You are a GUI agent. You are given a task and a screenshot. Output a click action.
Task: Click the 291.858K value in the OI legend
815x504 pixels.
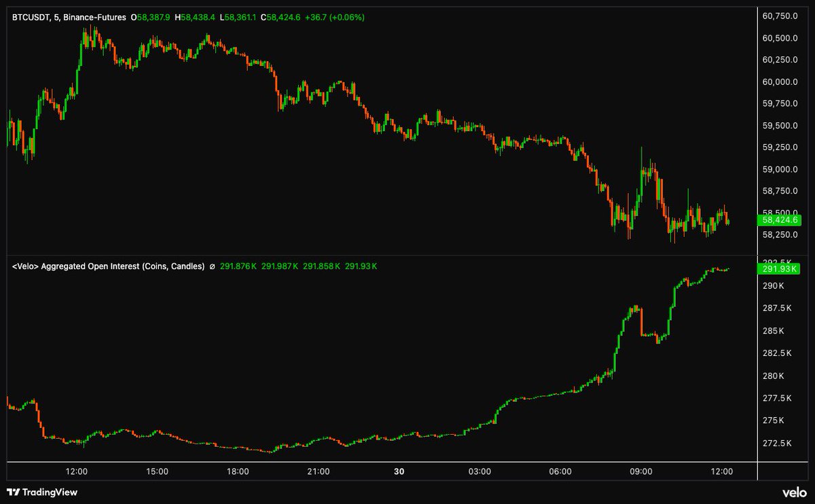point(322,267)
